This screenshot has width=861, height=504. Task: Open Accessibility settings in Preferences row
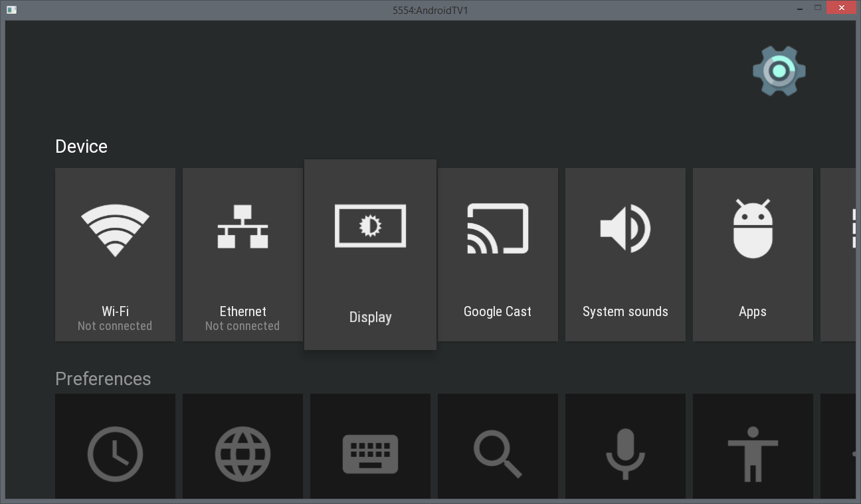tap(752, 454)
